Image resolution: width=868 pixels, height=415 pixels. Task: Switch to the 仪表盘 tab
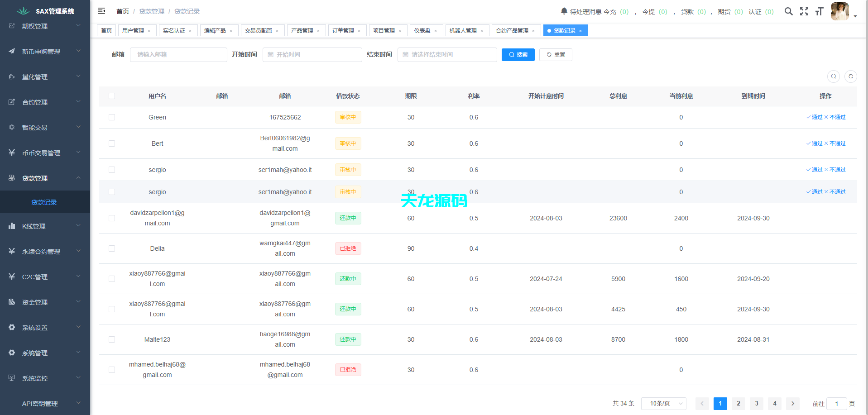(x=422, y=30)
